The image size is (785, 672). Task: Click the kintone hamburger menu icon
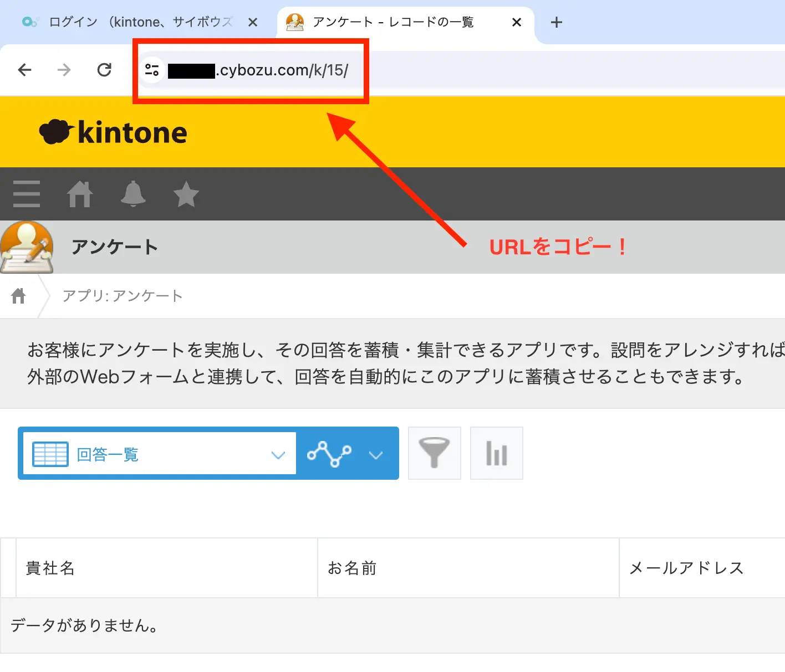[x=26, y=194]
